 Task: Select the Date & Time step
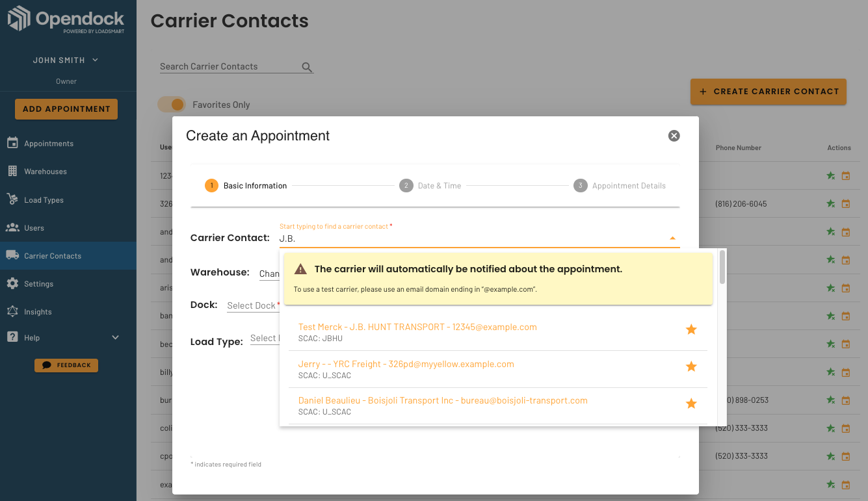(x=430, y=185)
